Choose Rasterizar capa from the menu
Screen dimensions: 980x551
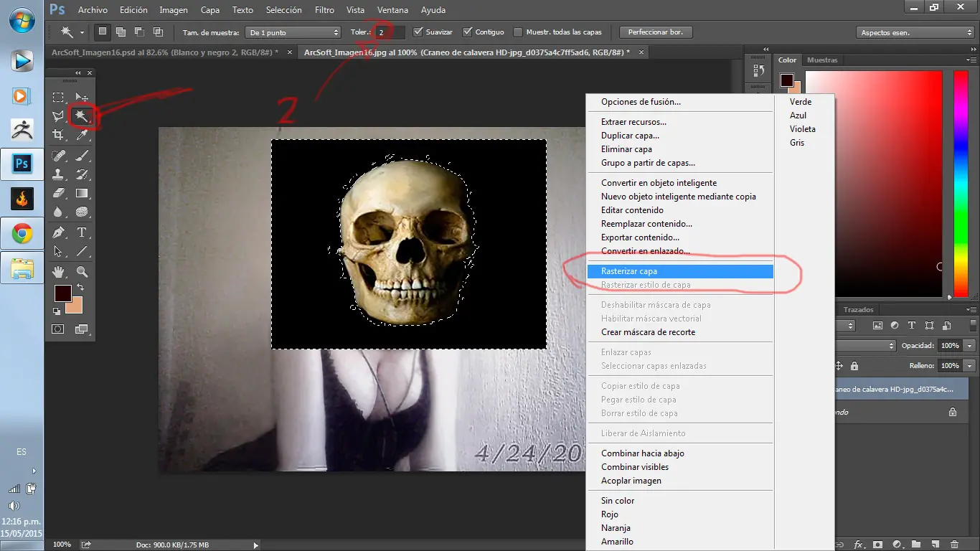[x=646, y=271]
